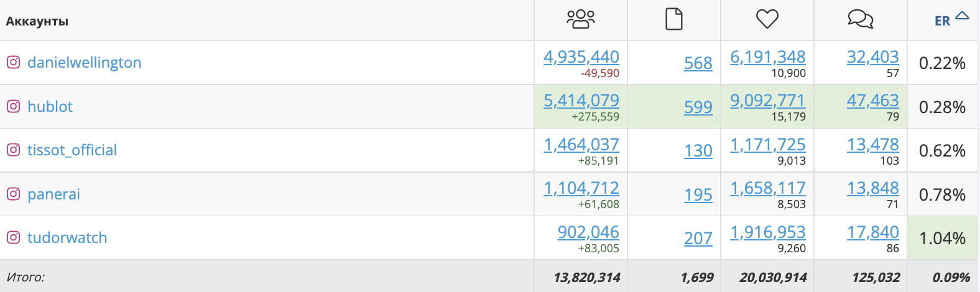The image size is (980, 292).
Task: Click Instagram icon beside tudorwatch
Action: point(13,237)
